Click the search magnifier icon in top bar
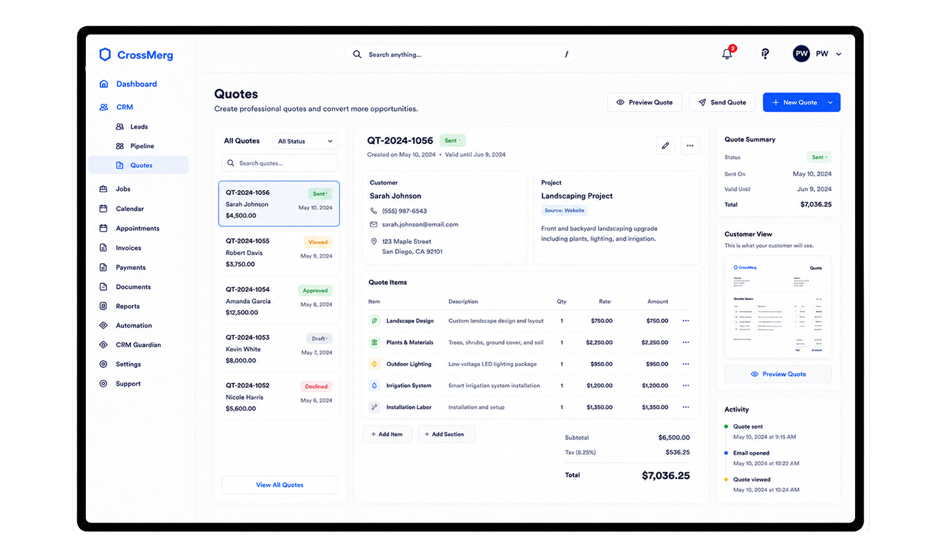Image resolution: width=941 pixels, height=560 pixels. [x=357, y=55]
